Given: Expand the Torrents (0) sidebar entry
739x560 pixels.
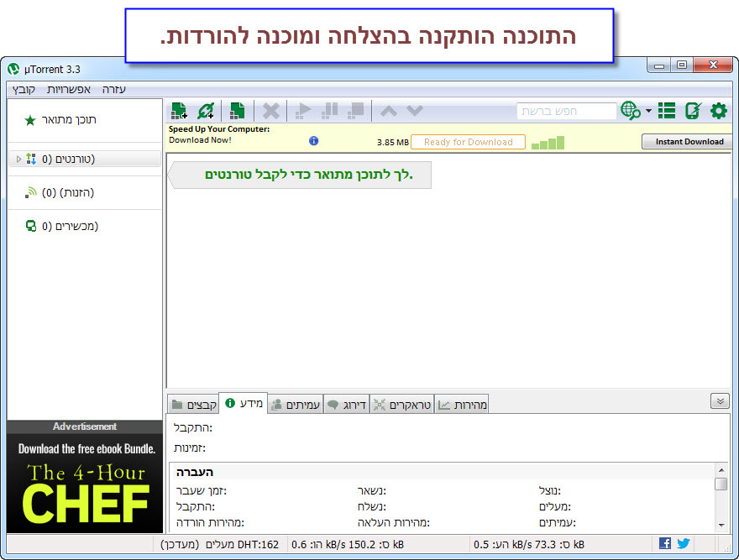Looking at the screenshot, I should pos(18,159).
